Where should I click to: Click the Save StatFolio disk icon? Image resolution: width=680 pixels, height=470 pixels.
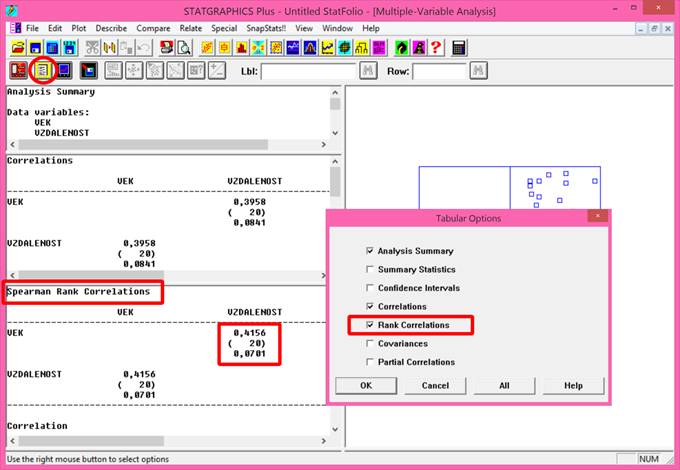point(35,48)
